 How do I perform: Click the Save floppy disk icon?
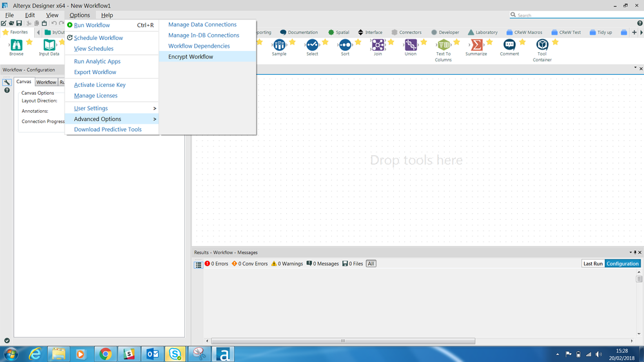tap(19, 23)
